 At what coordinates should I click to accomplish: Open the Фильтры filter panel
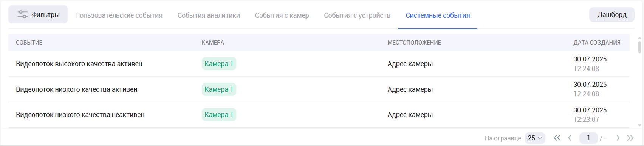click(38, 15)
